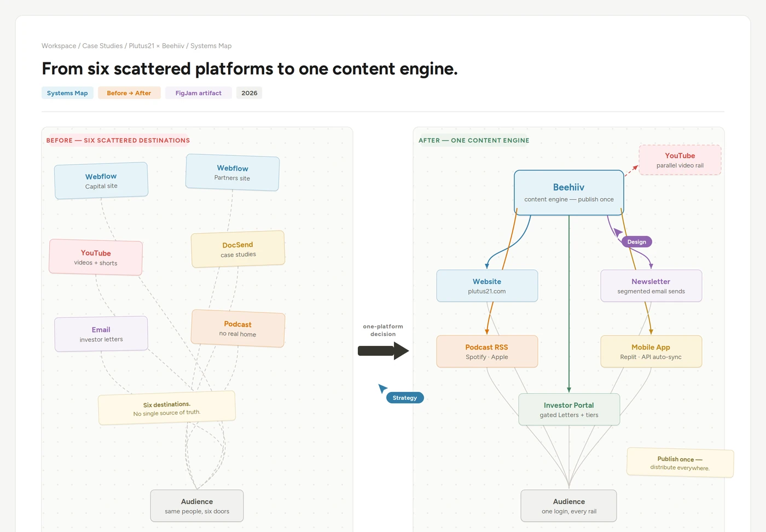The image size is (766, 532).
Task: Click the purple Design cursor label
Action: [x=637, y=242]
